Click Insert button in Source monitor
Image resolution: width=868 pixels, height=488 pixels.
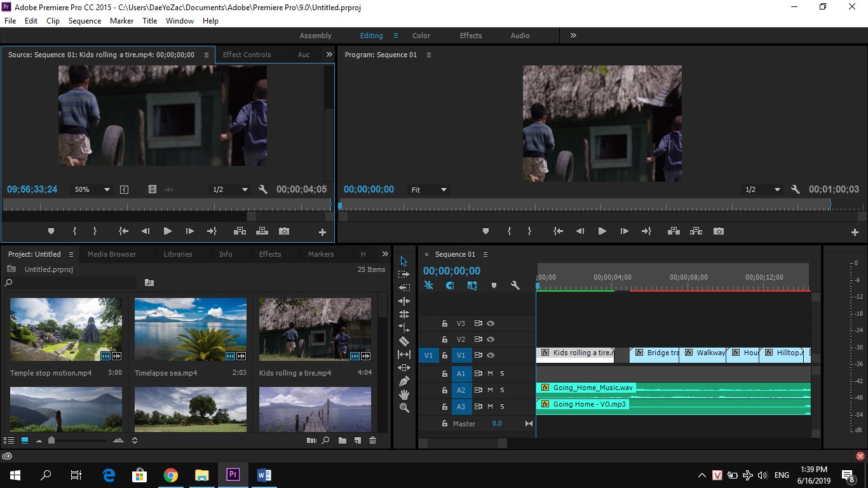click(240, 231)
